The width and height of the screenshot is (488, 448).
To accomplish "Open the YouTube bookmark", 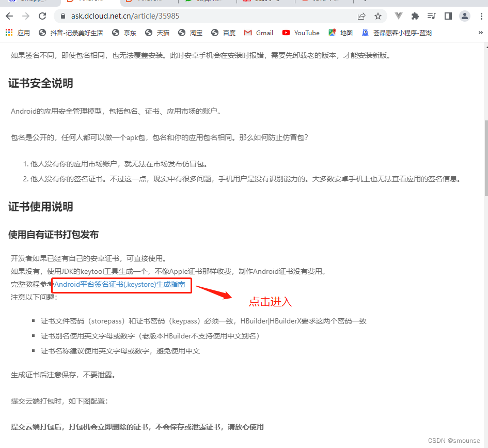I will [x=301, y=33].
